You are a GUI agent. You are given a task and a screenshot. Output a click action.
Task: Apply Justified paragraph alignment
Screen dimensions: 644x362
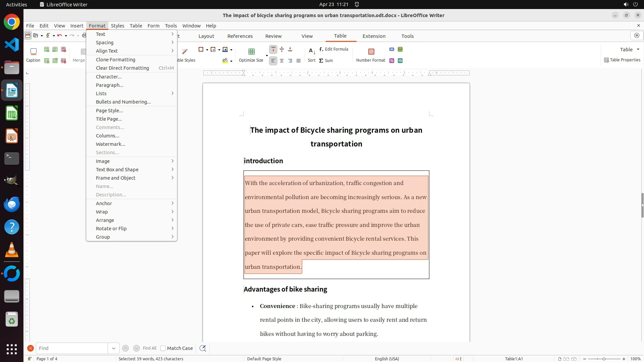(x=299, y=61)
